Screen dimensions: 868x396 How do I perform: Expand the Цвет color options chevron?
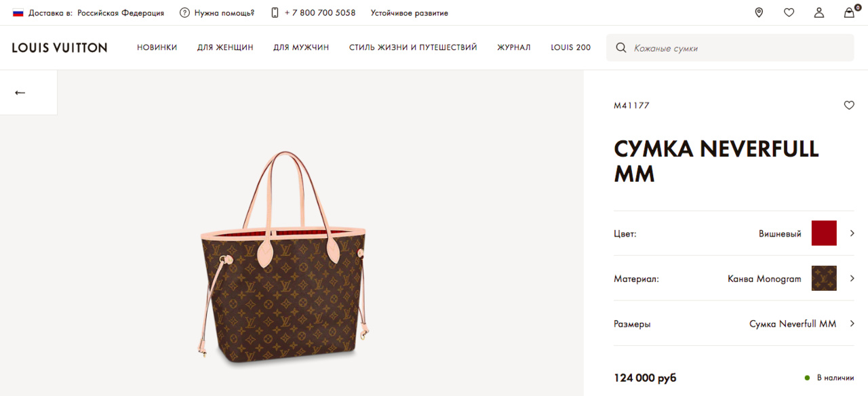tap(852, 233)
